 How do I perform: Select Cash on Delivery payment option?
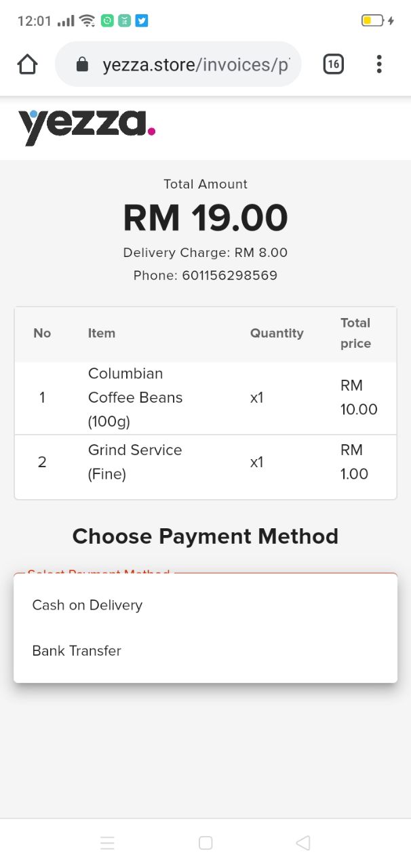[x=87, y=605]
